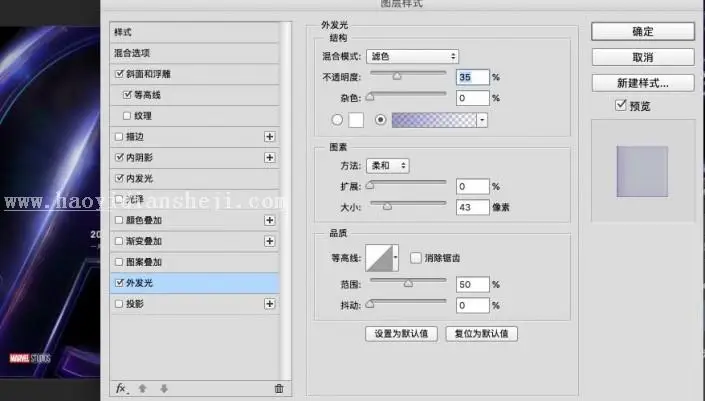Move effect down arrow icon
Viewport: 705px width, 401px height.
tap(164, 388)
